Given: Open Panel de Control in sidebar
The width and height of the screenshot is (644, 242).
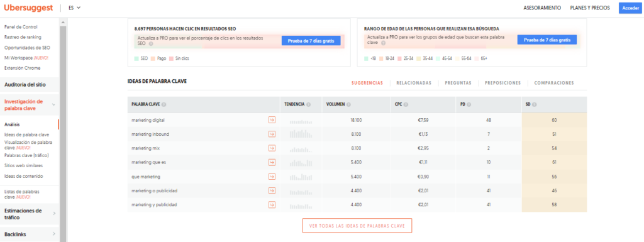Looking at the screenshot, I should coord(21,27).
